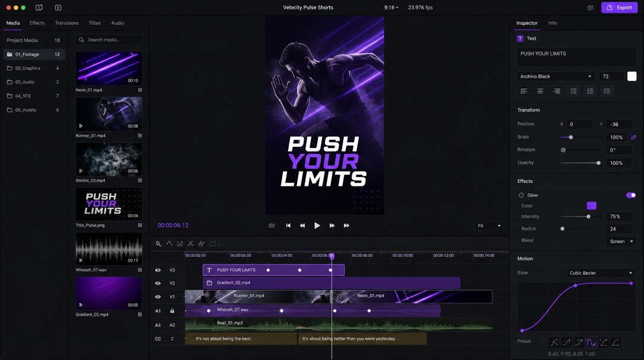Click the font size 72 field
Viewport: 644px width, 360px height.
tap(611, 76)
